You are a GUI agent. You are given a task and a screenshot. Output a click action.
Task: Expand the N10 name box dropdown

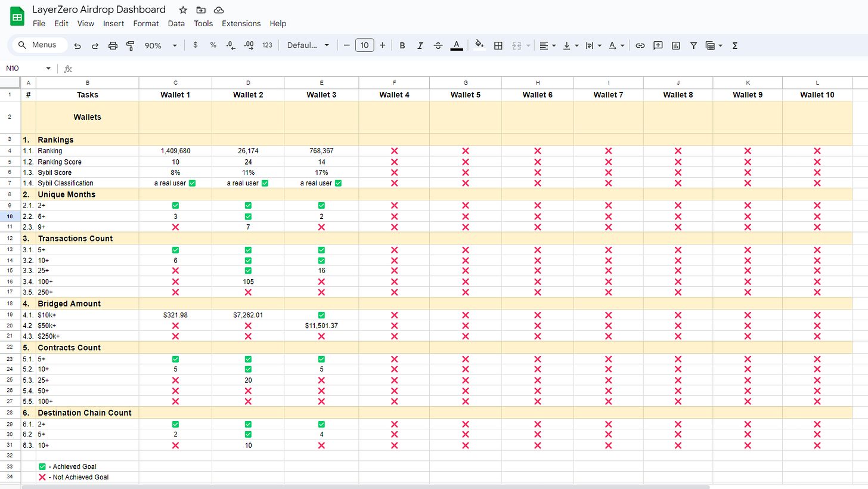(48, 69)
